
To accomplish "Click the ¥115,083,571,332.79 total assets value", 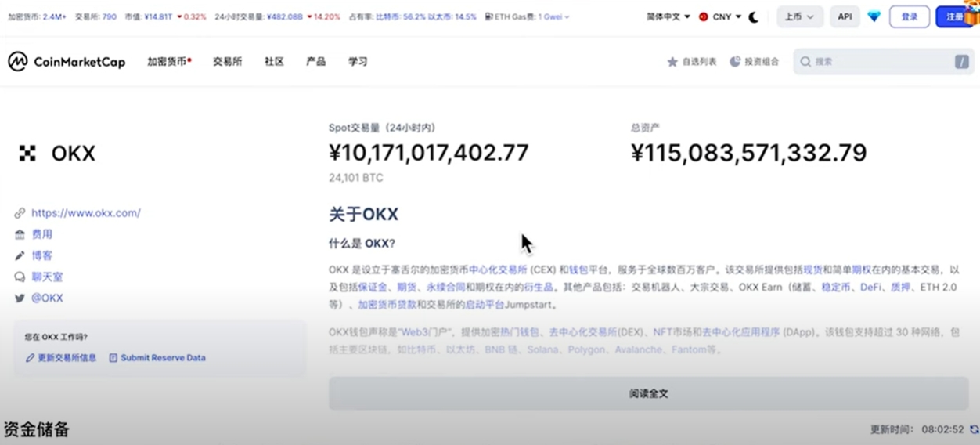I will pyautogui.click(x=749, y=153).
